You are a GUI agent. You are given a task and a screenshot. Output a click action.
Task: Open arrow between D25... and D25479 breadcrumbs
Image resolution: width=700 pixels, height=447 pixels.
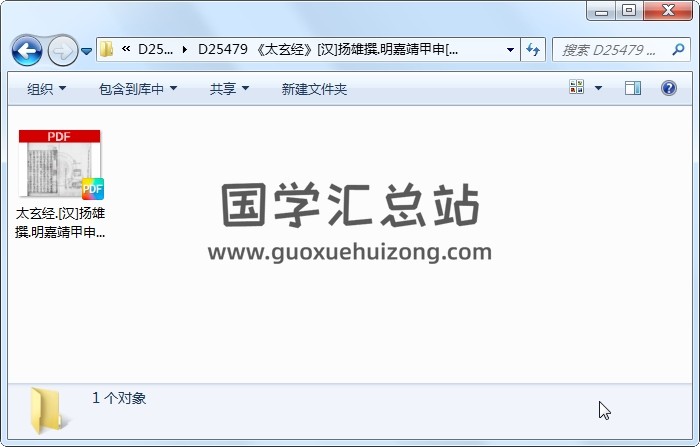[x=185, y=49]
